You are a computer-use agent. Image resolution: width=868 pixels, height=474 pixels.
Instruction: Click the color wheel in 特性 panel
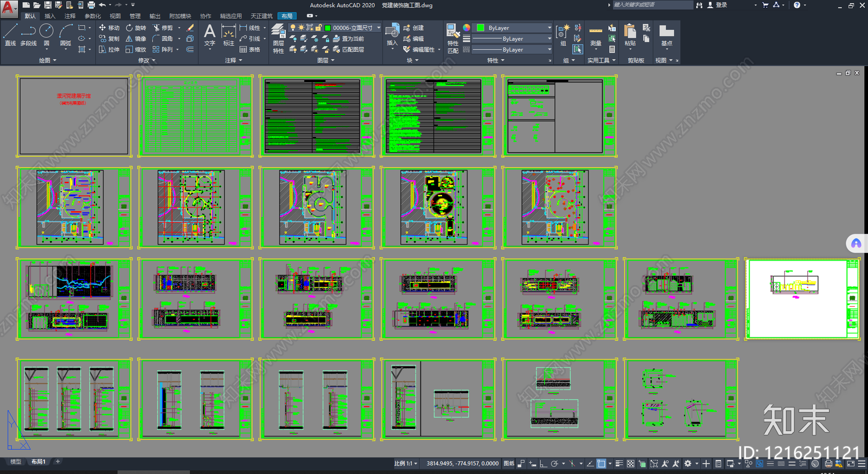[467, 28]
